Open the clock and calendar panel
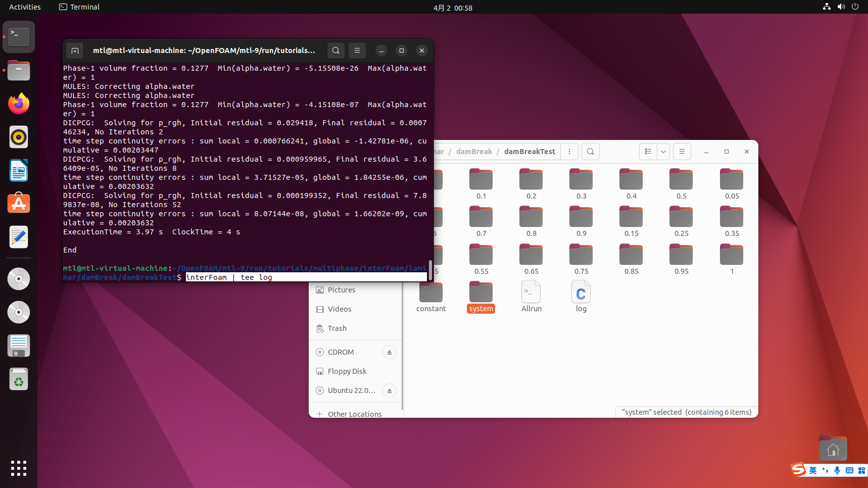Screen dimensions: 868x488 (x=453, y=8)
